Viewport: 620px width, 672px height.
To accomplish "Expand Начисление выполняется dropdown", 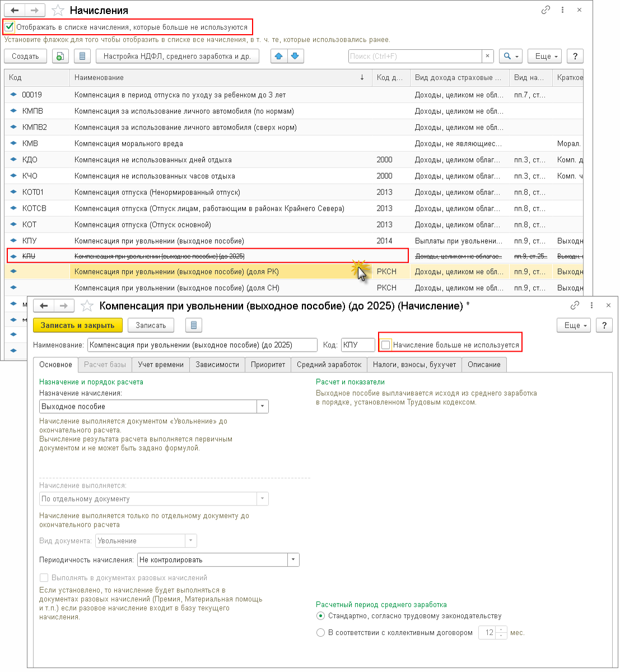I will (262, 499).
